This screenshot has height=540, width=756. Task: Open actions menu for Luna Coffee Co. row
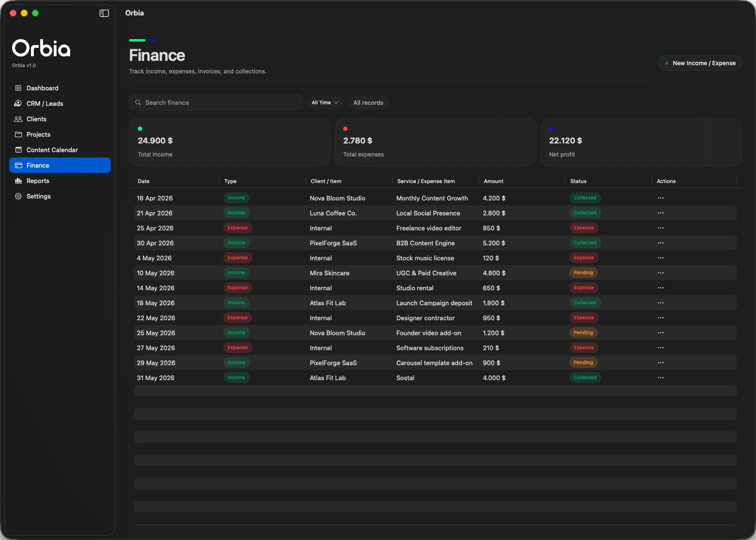[661, 213]
